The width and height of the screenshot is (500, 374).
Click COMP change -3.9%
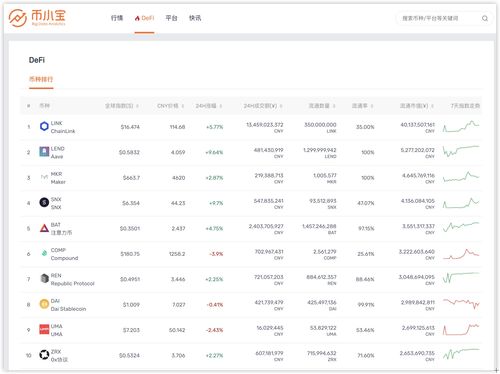[216, 254]
